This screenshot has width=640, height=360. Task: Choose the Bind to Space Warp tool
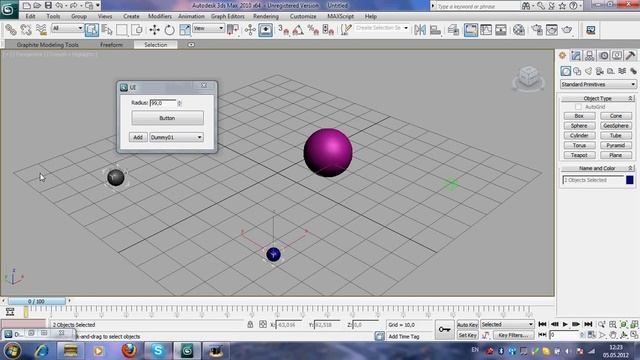[41, 29]
